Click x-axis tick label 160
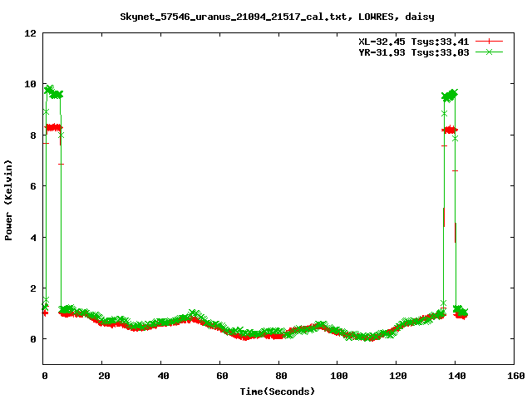The image size is (532, 399). [x=515, y=376]
